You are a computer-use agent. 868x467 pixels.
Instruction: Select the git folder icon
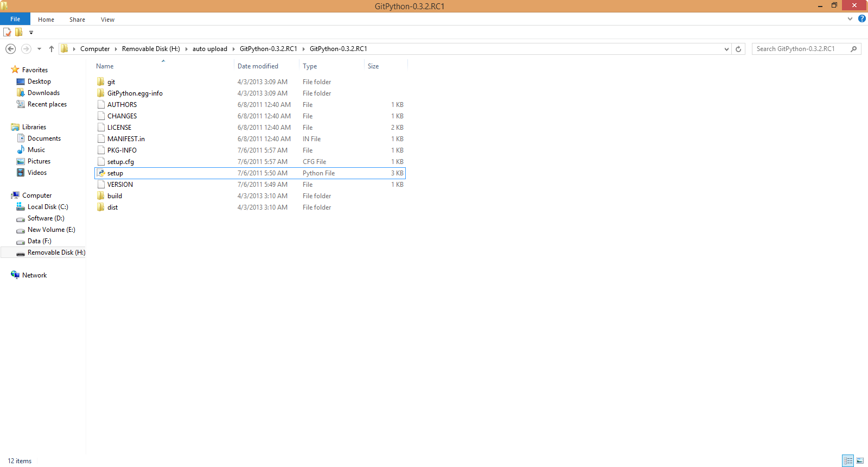click(101, 81)
